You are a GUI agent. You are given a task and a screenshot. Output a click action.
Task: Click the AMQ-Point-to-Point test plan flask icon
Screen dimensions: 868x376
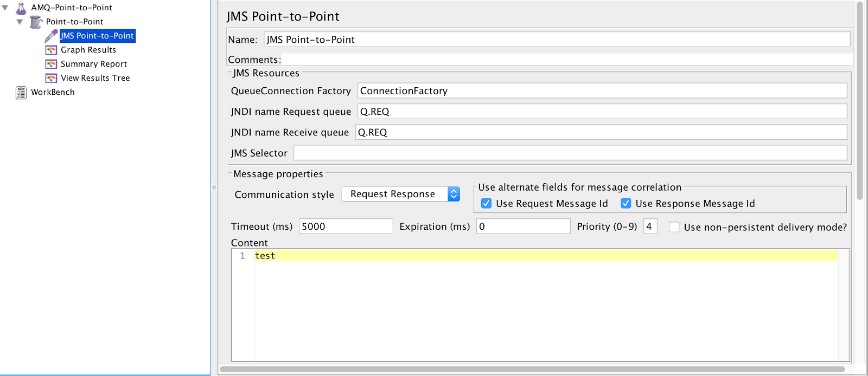(21, 8)
